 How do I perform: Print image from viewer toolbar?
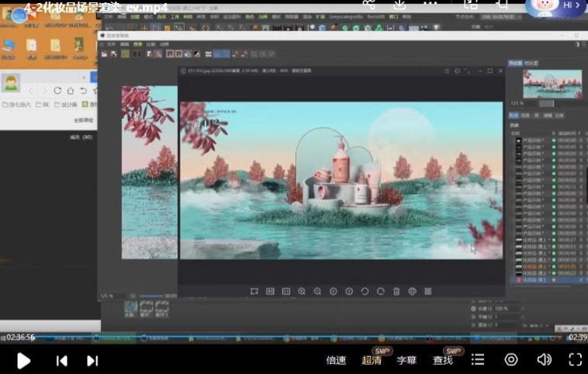coord(412,291)
